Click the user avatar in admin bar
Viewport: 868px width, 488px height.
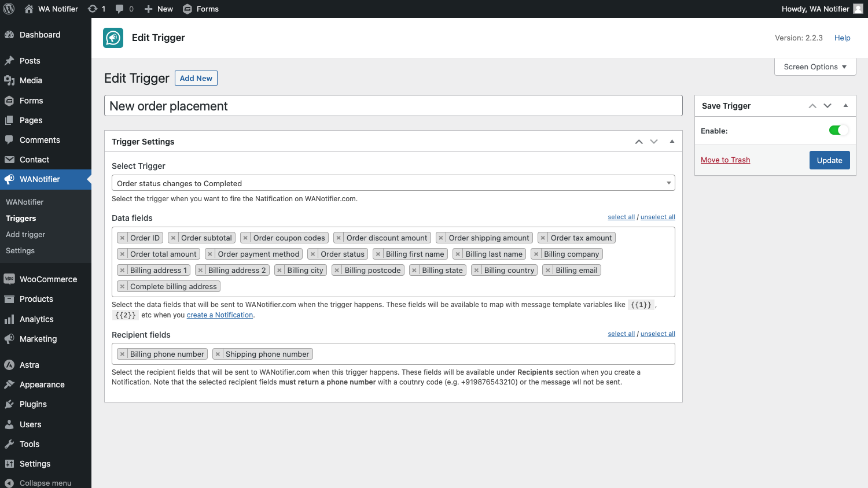pos(858,9)
